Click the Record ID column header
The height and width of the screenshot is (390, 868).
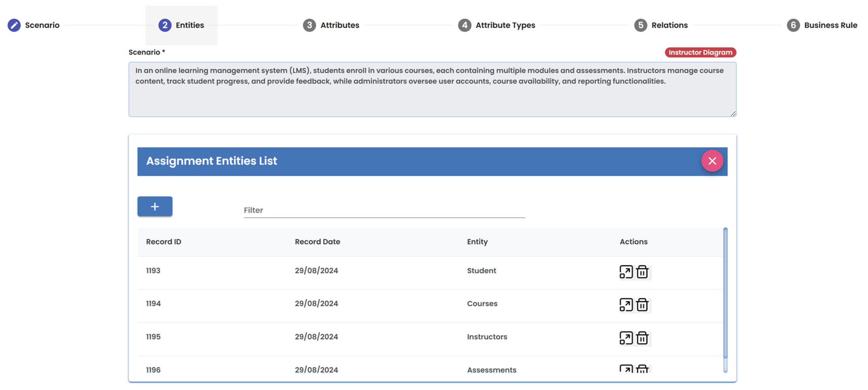coord(163,242)
